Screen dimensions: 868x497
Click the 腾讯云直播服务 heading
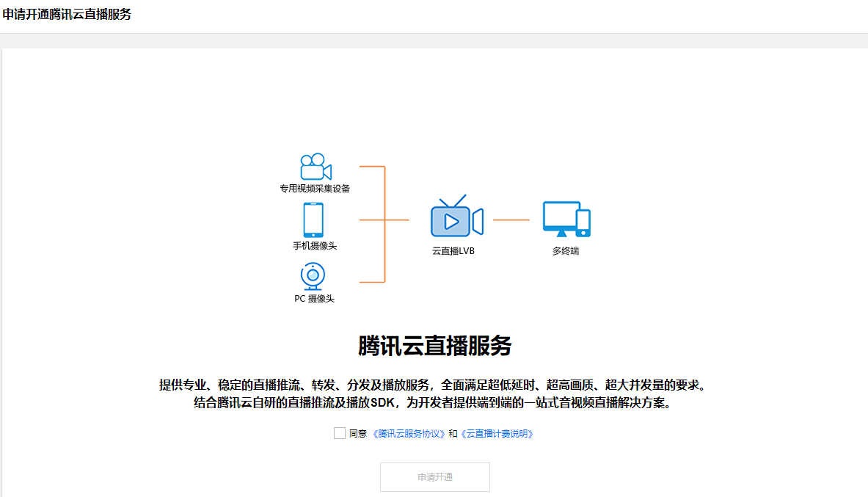(x=434, y=346)
